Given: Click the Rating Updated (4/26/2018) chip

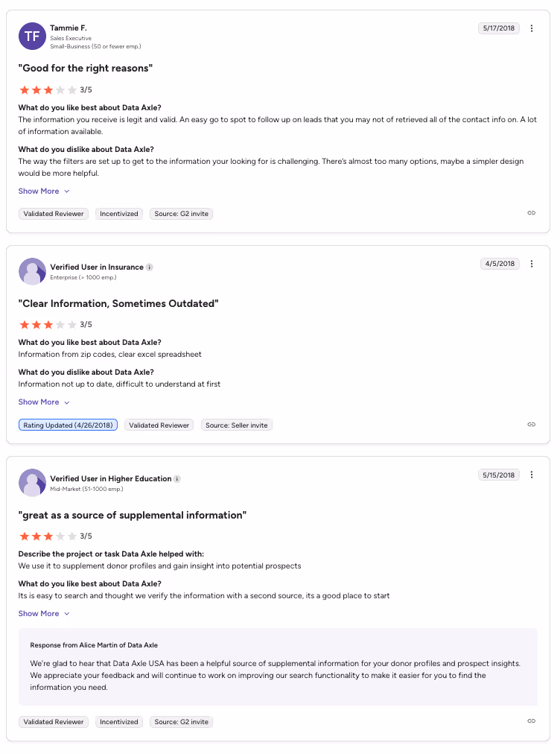Looking at the screenshot, I should (68, 424).
